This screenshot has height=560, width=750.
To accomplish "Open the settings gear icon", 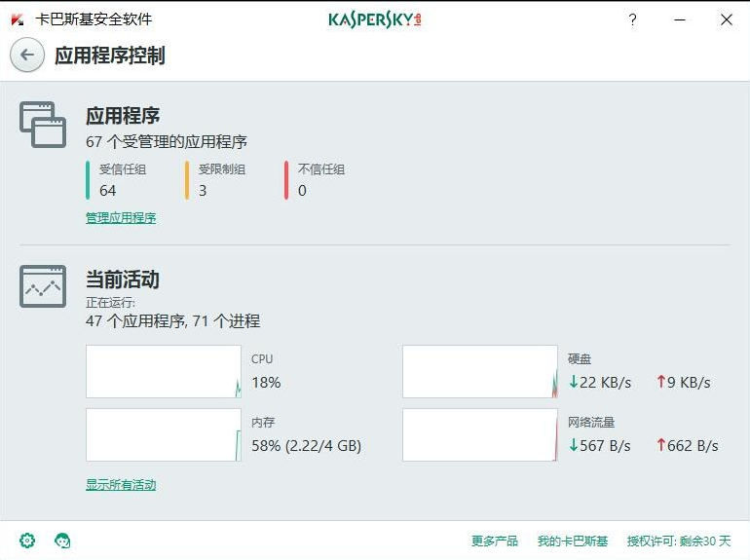I will pyautogui.click(x=27, y=541).
